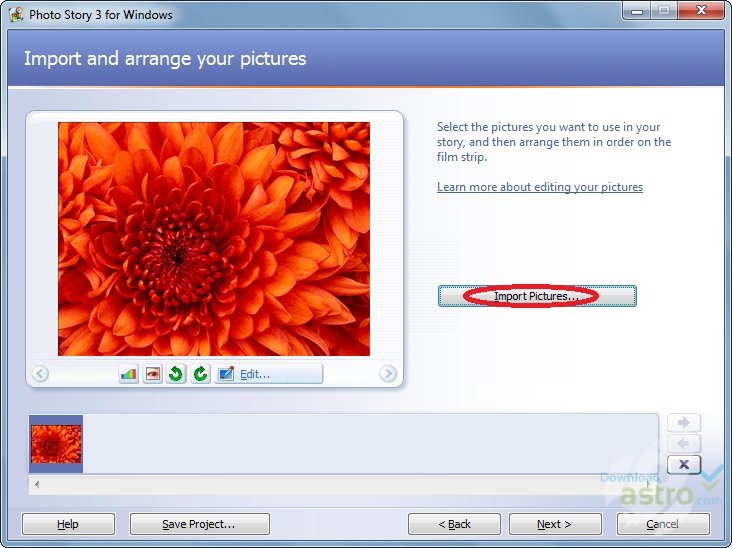The width and height of the screenshot is (732, 548).
Task: Click the Correct Color Levels icon
Action: pyautogui.click(x=128, y=374)
